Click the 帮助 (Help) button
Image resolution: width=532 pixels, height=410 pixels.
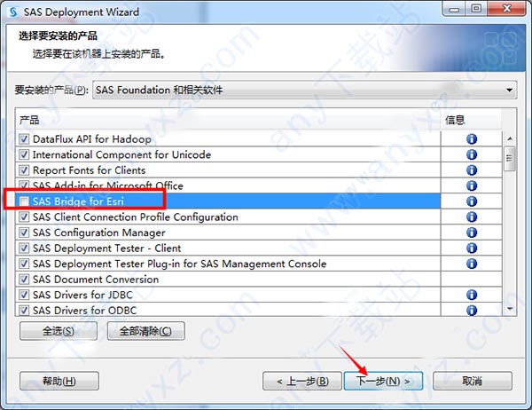click(59, 381)
